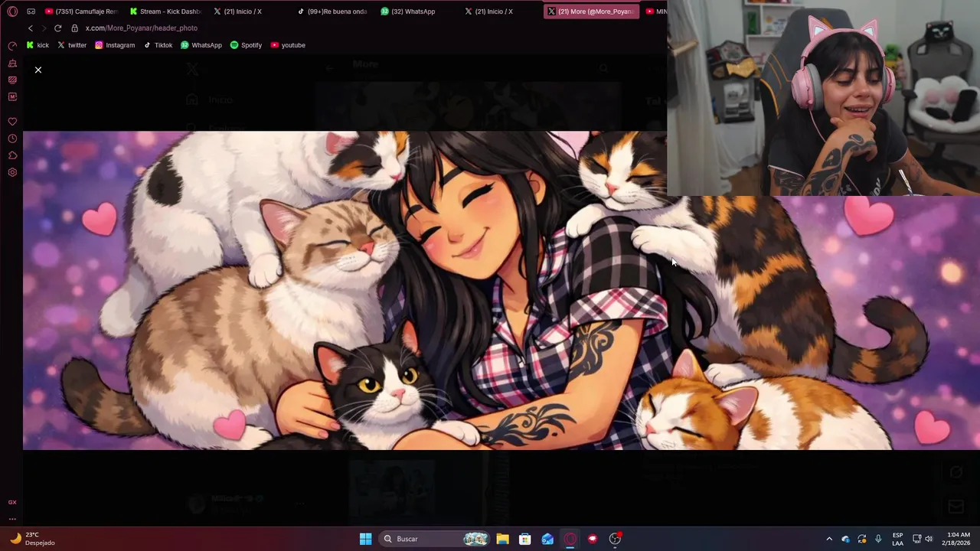Image resolution: width=980 pixels, height=551 pixels.
Task: Open the volume speaker tray icon
Action: [929, 539]
